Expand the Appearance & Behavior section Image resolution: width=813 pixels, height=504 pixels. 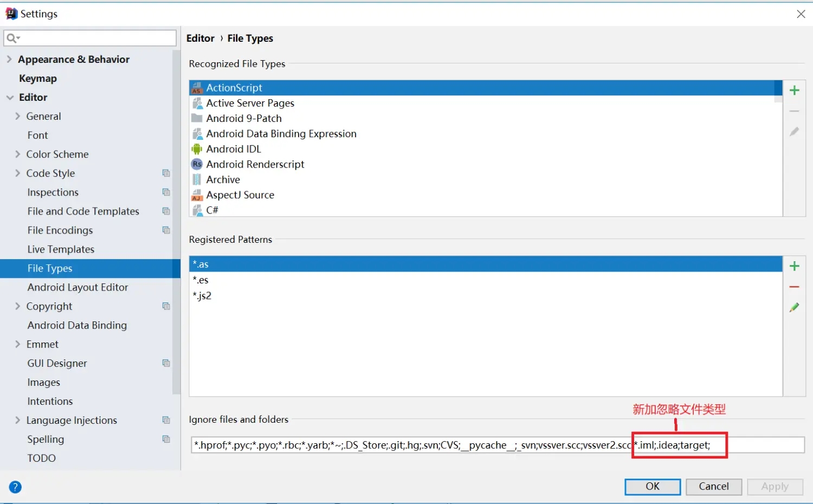pyautogui.click(x=9, y=59)
